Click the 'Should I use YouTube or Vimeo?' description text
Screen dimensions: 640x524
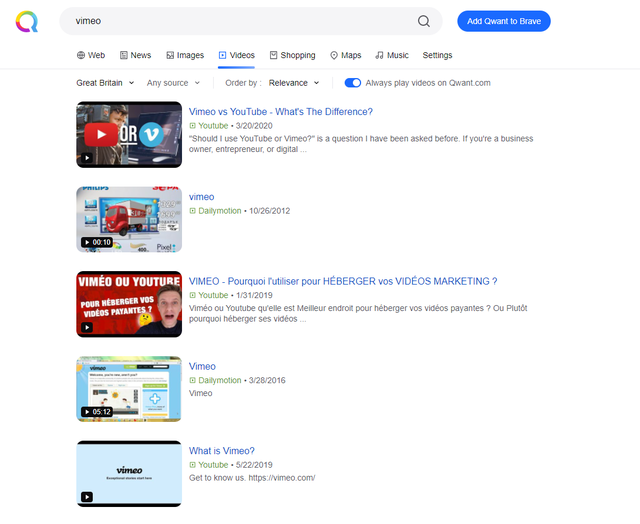click(x=361, y=144)
